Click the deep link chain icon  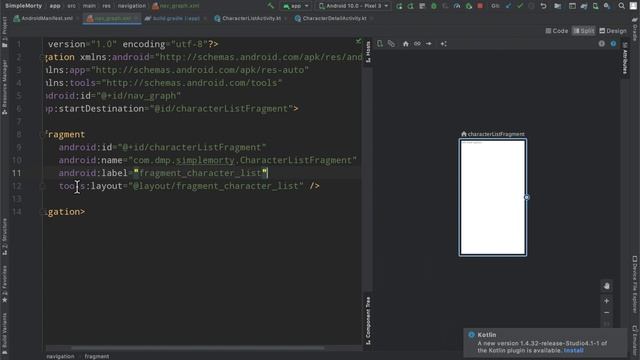coord(417,44)
